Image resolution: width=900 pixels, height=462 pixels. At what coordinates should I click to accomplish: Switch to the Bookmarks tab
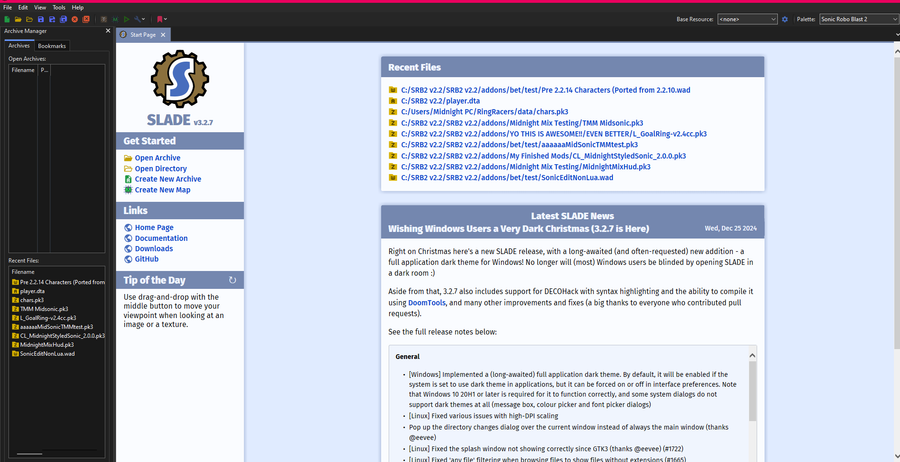[52, 46]
